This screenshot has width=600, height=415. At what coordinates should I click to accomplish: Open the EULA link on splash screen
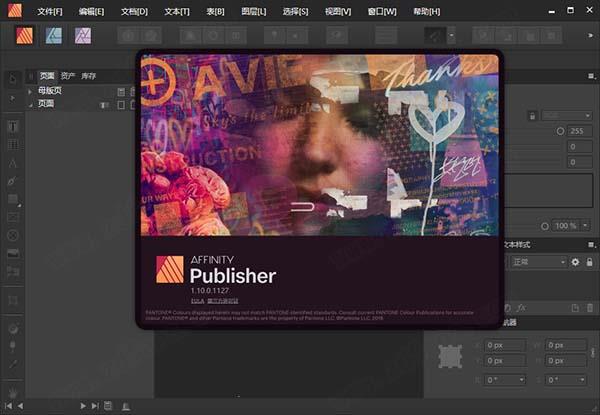click(197, 301)
